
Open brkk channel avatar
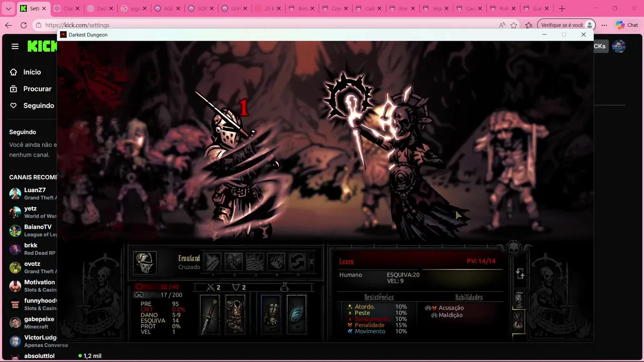[x=15, y=249]
